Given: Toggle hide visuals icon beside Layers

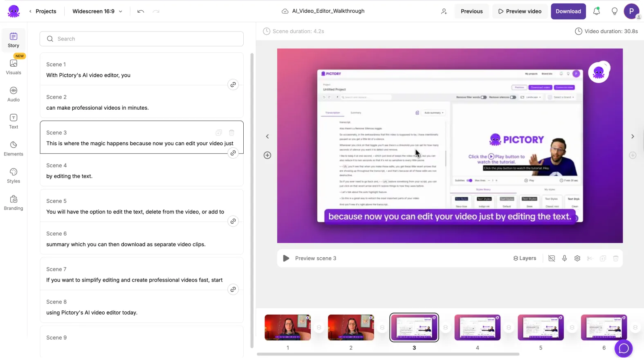Looking at the screenshot, I should click(x=552, y=259).
